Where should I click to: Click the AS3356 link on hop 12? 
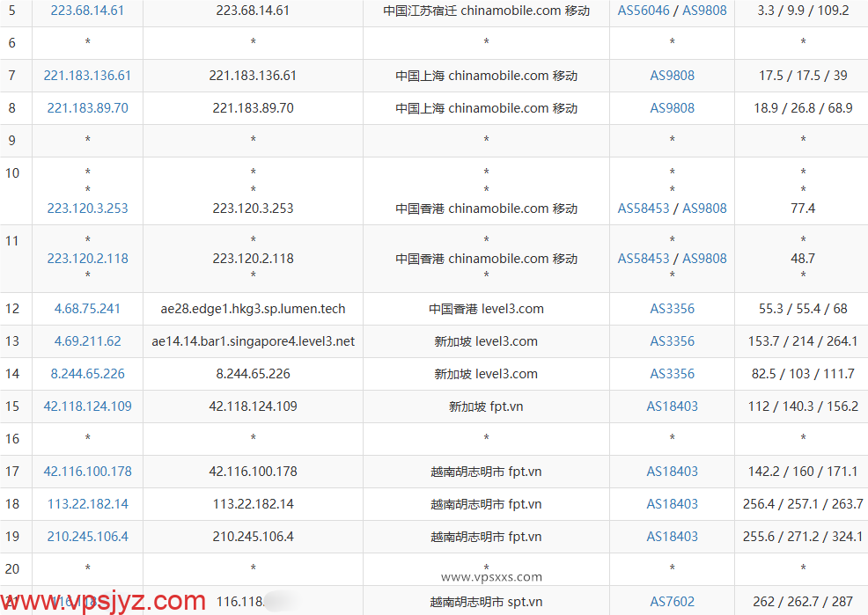[672, 309]
